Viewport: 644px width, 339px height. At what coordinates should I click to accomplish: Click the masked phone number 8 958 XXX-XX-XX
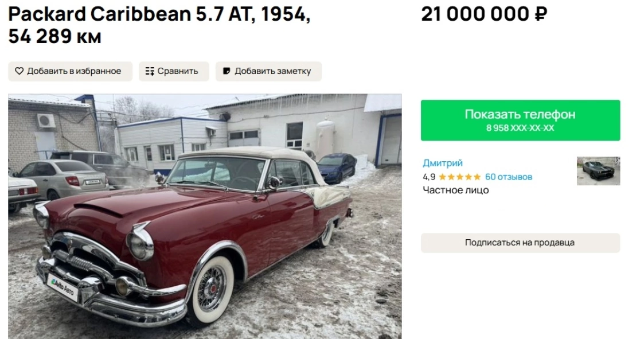click(520, 128)
